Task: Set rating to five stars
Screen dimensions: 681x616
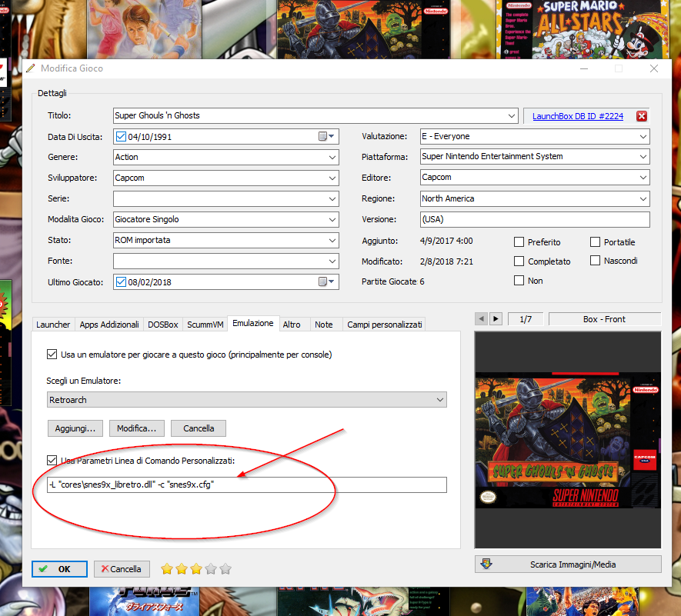Action: pos(225,568)
